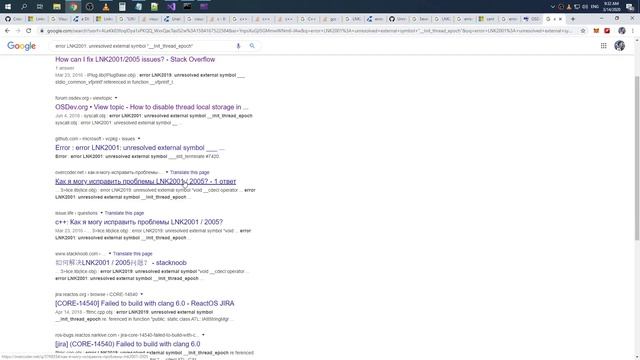Start voice search with microphone
This screenshot has height=360, width=640.
238,46
